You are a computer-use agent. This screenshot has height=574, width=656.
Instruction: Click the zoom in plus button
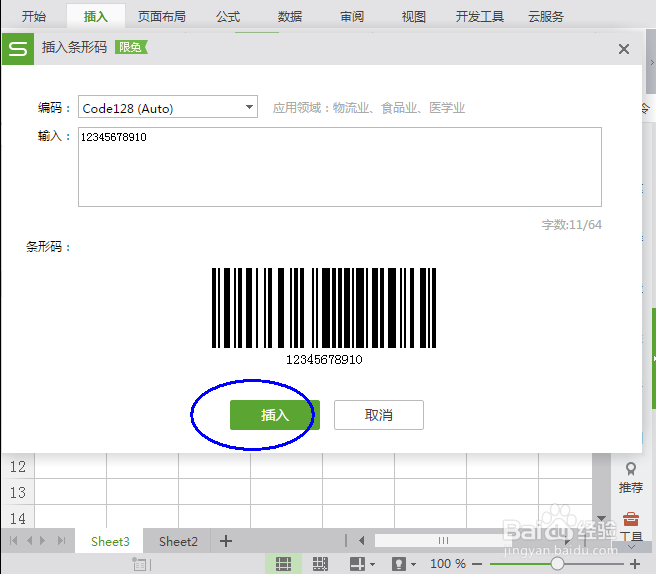pos(635,564)
